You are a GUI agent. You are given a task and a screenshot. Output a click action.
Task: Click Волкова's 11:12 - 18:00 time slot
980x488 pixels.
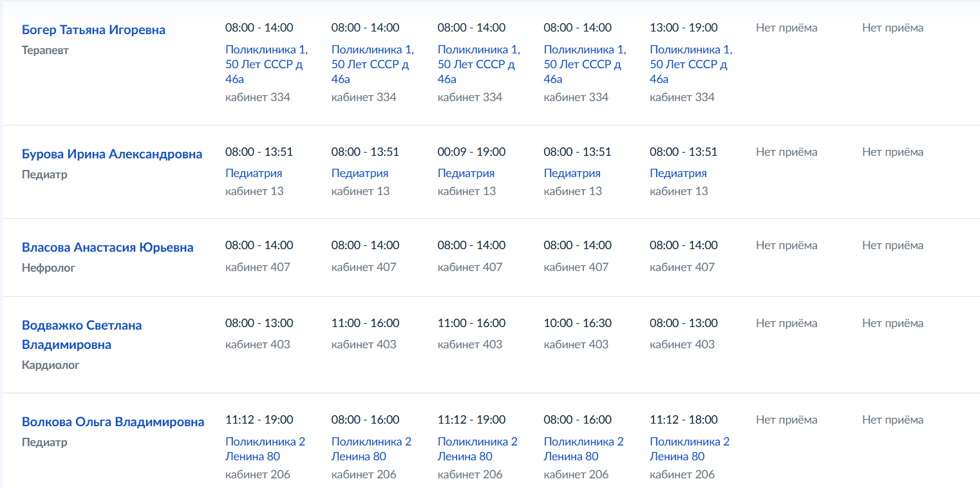(x=684, y=419)
